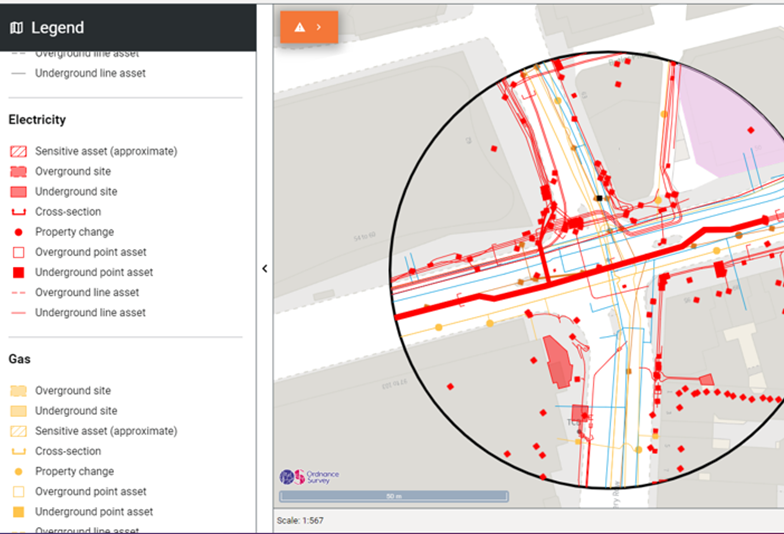Click Electricity Underground site color swatch
The height and width of the screenshot is (534, 784).
[x=18, y=192]
